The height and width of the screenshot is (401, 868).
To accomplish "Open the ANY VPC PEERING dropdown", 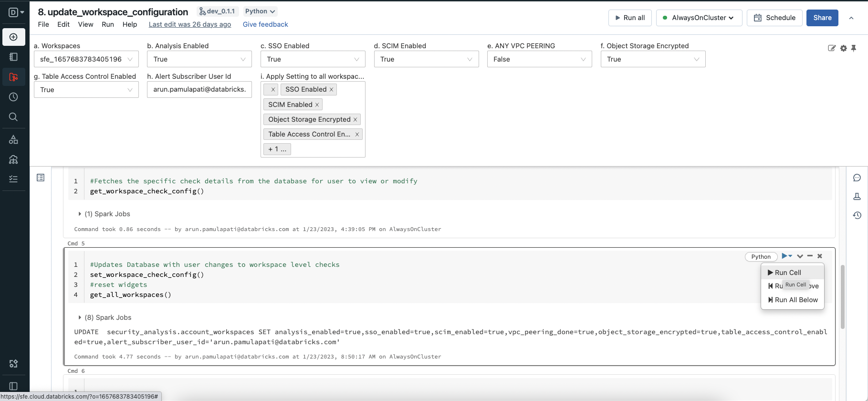I will coord(540,59).
